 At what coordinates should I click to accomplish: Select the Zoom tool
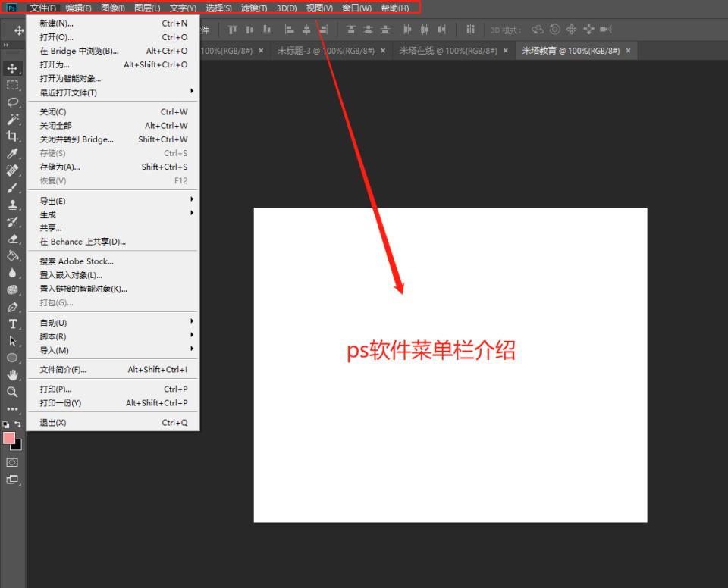point(13,392)
